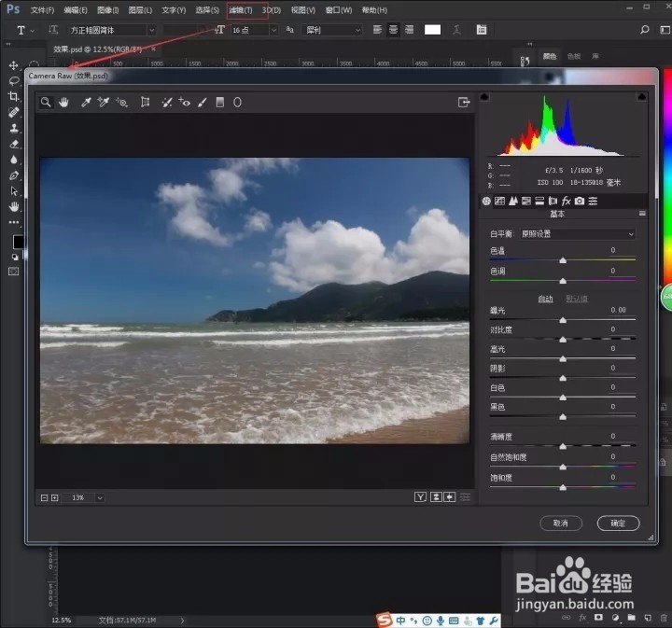Open the Lens Corrections panel tab
Viewport: 672px width, 628px height.
tap(553, 201)
